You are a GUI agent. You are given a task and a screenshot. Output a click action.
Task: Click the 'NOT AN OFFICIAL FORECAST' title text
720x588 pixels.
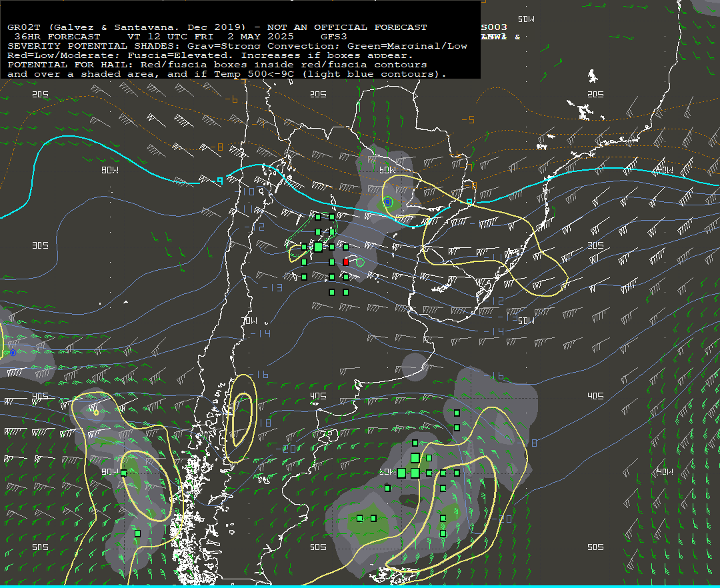pyautogui.click(x=347, y=27)
